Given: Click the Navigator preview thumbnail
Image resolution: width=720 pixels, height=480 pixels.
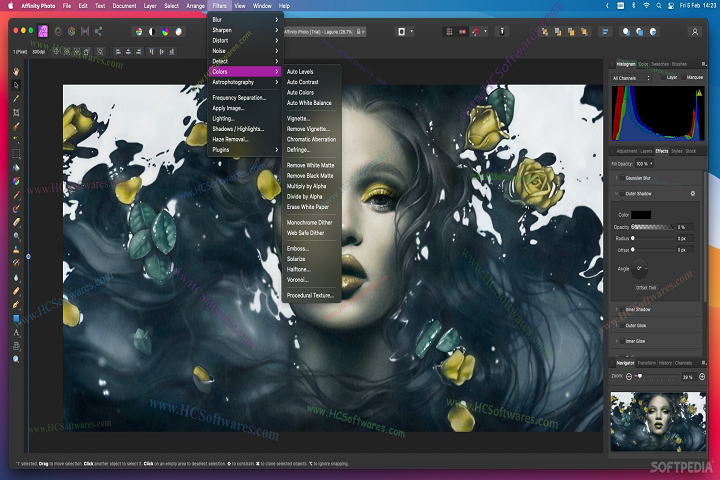Looking at the screenshot, I should tap(658, 421).
